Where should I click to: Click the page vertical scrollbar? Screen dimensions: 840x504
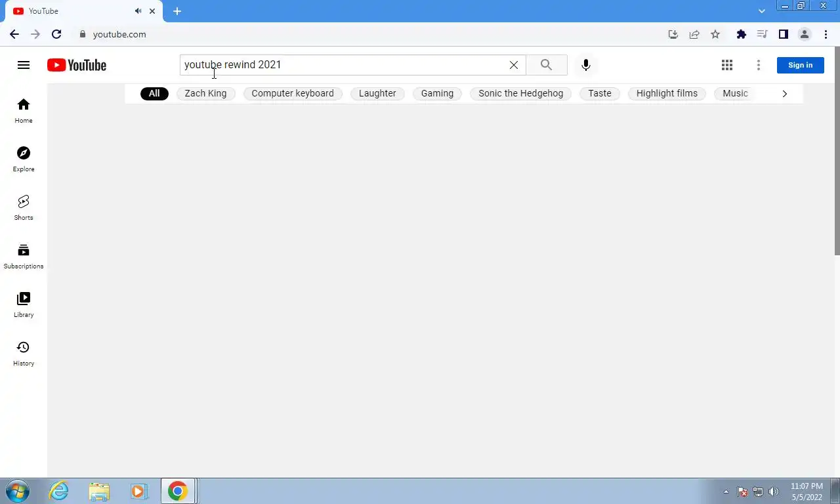[x=837, y=151]
